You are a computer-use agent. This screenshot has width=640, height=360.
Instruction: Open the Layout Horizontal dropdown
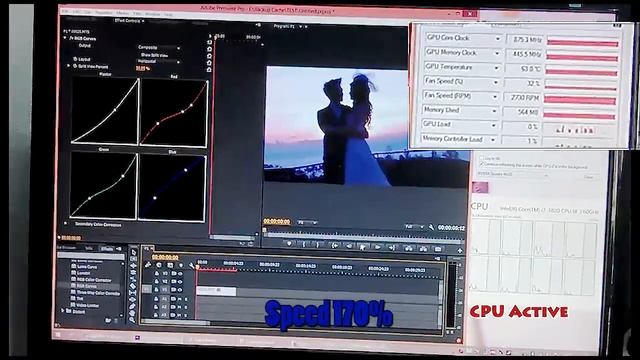[x=158, y=62]
